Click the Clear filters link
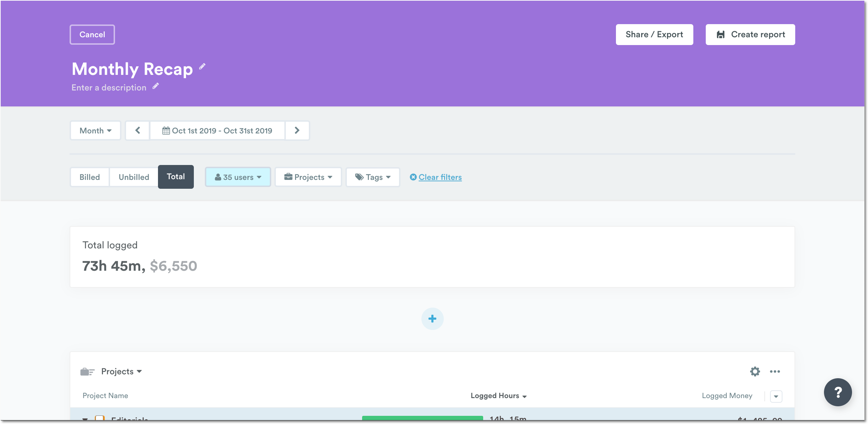The image size is (868, 424). pos(440,177)
